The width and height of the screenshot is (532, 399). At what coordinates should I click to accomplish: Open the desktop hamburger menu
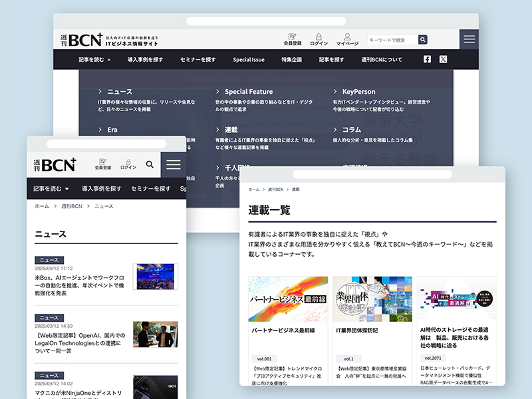[x=469, y=39]
